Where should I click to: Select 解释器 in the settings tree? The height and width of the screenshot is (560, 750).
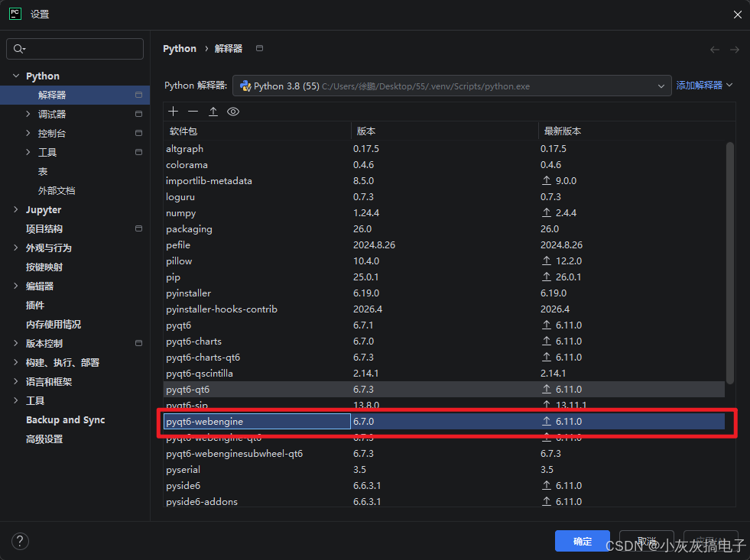(x=75, y=95)
